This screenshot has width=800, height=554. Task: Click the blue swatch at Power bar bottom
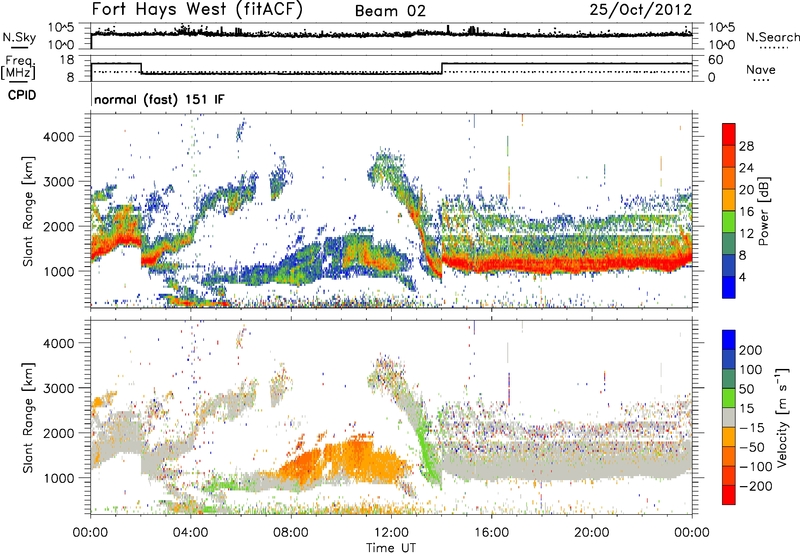[x=729, y=287]
